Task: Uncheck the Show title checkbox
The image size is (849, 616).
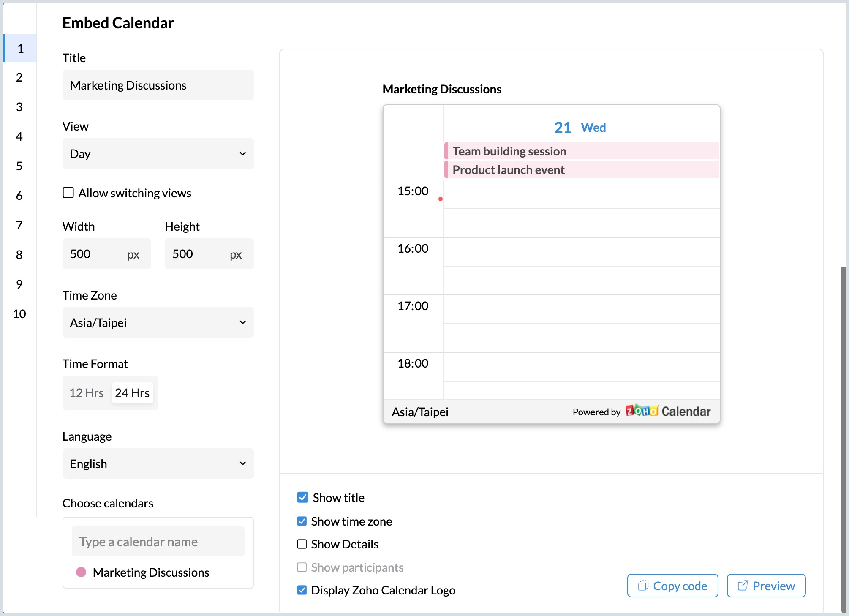Action: tap(302, 497)
